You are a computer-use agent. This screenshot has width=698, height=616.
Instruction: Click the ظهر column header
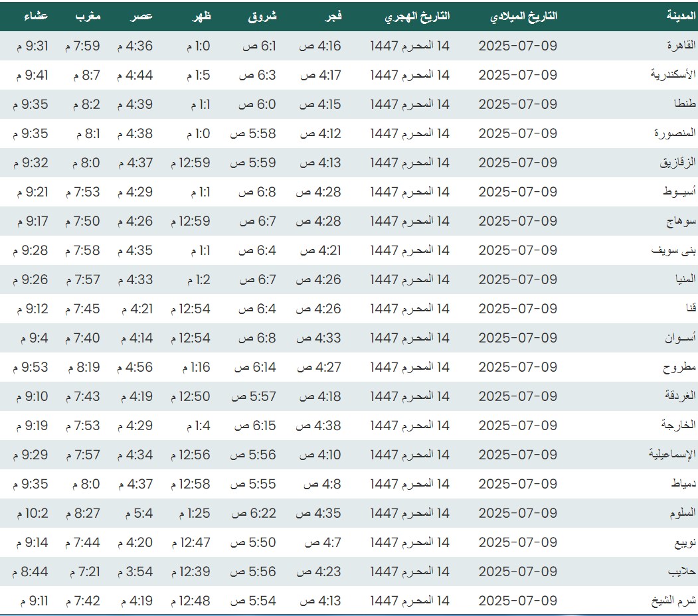(201, 17)
